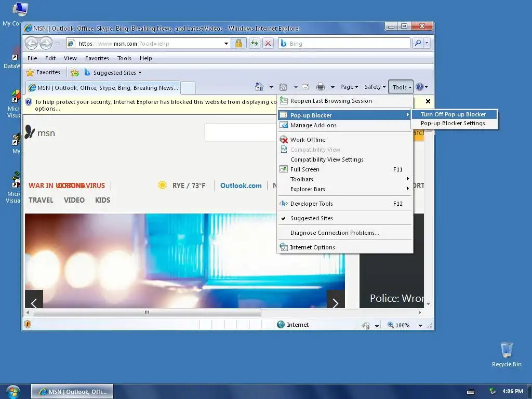
Task: Click the zoom magnifier in status bar
Action: pos(391,325)
